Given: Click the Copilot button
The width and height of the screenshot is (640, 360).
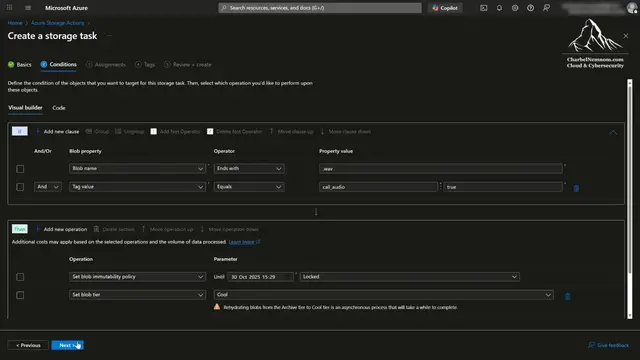Looking at the screenshot, I should coord(445,8).
